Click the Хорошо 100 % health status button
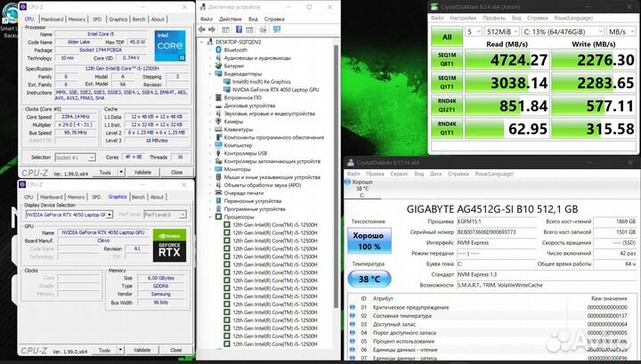The height and width of the screenshot is (364, 641). click(x=369, y=241)
